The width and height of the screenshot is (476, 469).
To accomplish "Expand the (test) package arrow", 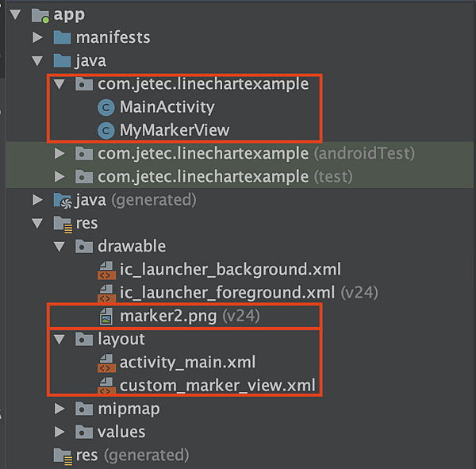I will click(x=59, y=176).
